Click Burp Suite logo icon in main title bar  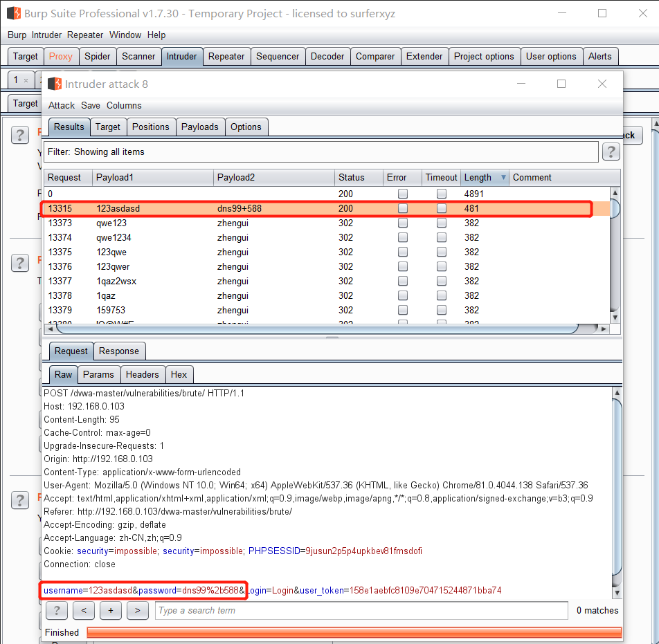tap(13, 13)
